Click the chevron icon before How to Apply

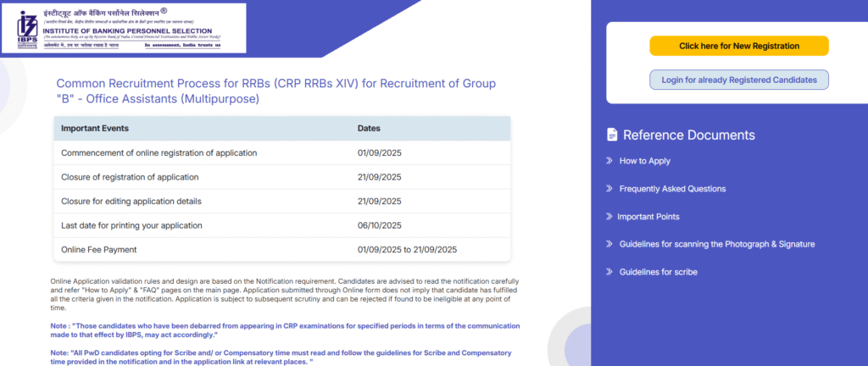[x=609, y=161]
